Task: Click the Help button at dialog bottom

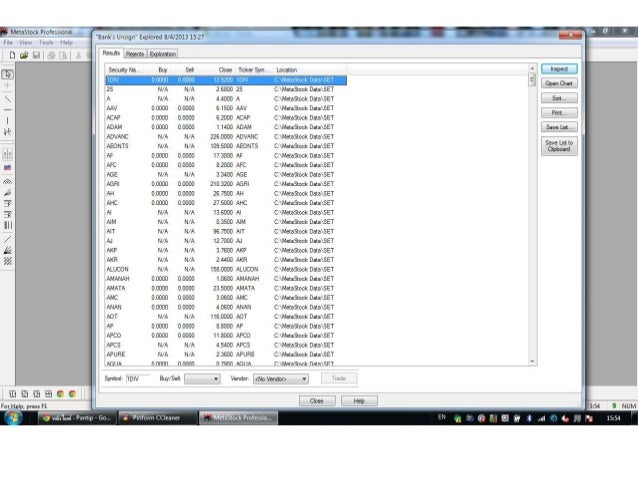Action: 359,401
